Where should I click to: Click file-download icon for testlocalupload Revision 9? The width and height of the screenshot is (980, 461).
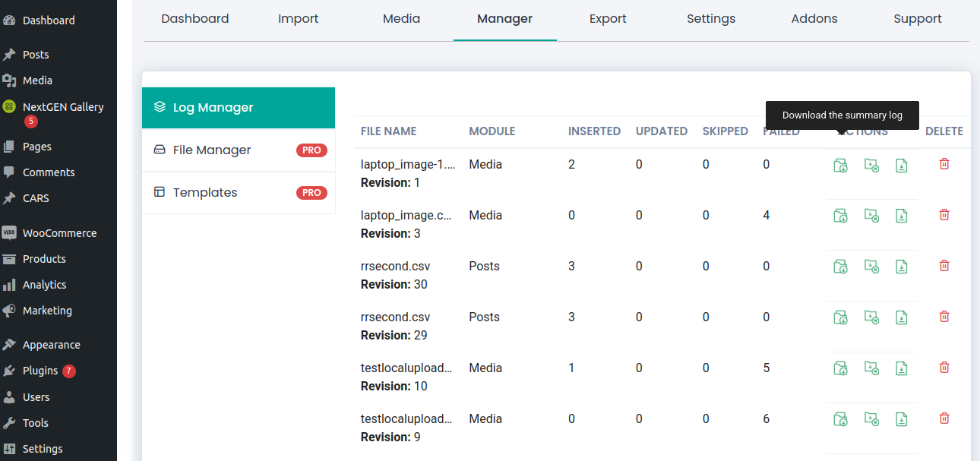coord(902,419)
